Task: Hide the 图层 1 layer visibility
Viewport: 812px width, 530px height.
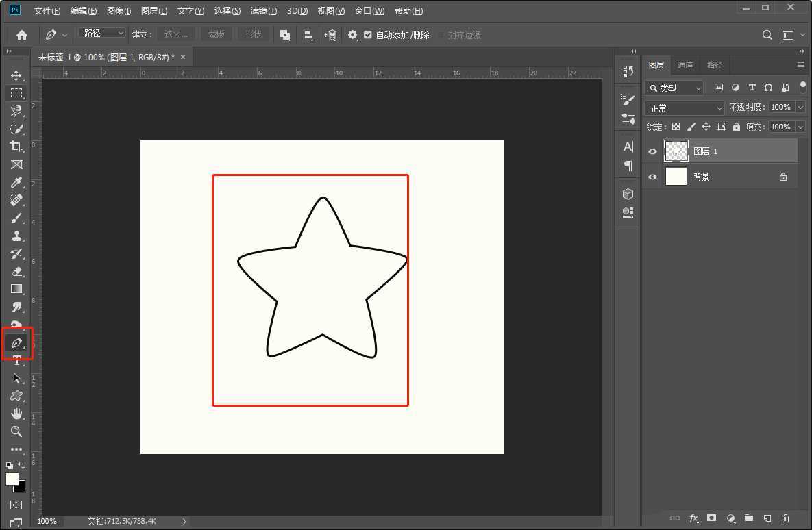Action: click(652, 151)
